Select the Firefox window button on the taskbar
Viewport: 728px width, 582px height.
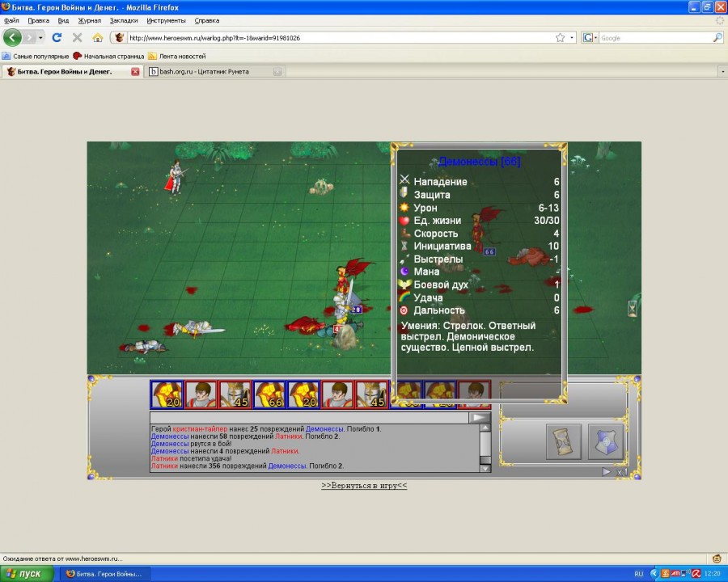pos(104,574)
